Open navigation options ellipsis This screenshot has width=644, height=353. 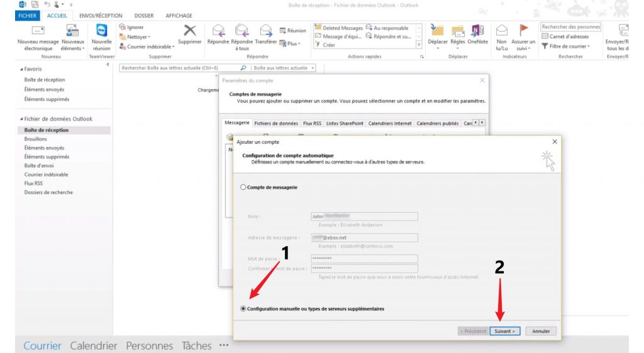[224, 345]
